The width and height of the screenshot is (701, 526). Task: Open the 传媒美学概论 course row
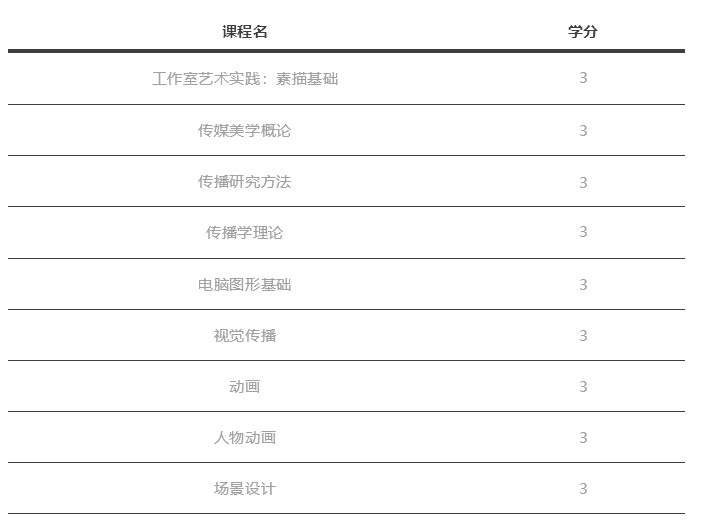(x=245, y=130)
